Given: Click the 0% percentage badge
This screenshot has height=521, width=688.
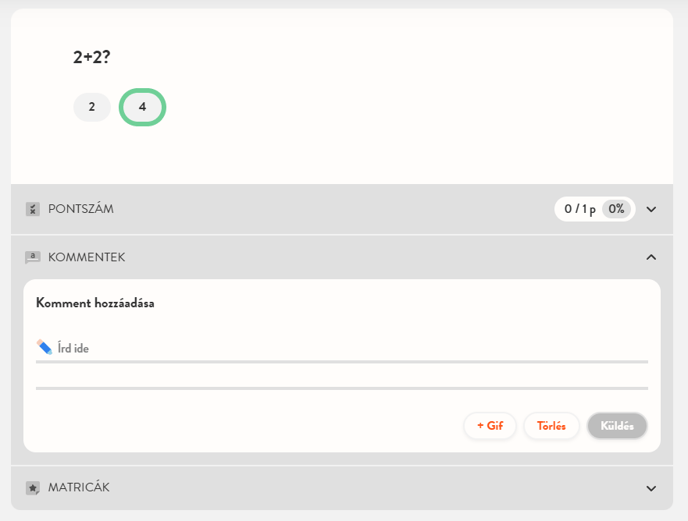Looking at the screenshot, I should 617,209.
